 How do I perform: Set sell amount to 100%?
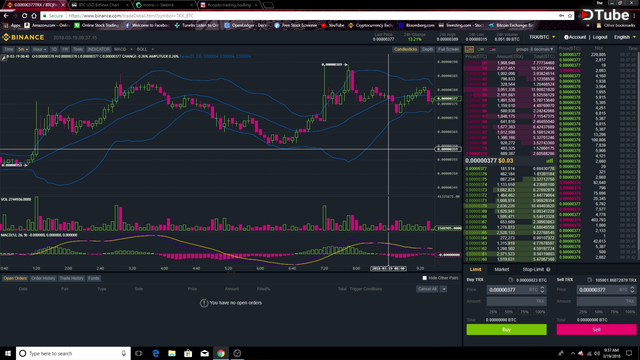tap(630, 312)
